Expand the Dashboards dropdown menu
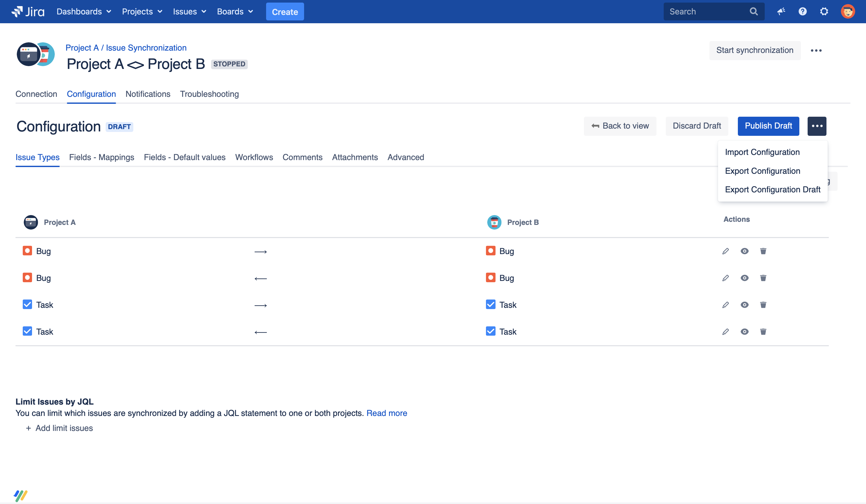The height and width of the screenshot is (504, 866). click(84, 12)
